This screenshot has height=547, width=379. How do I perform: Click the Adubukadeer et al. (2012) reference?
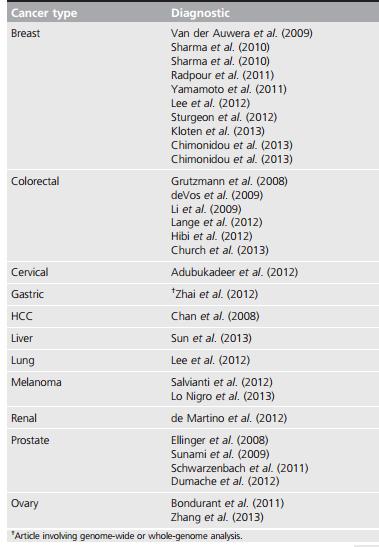(234, 272)
